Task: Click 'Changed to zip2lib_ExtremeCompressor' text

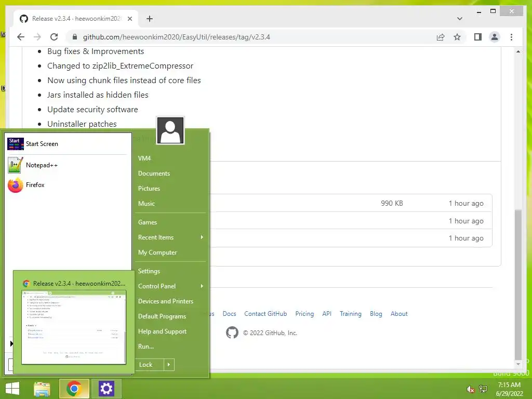Action: coord(120,66)
